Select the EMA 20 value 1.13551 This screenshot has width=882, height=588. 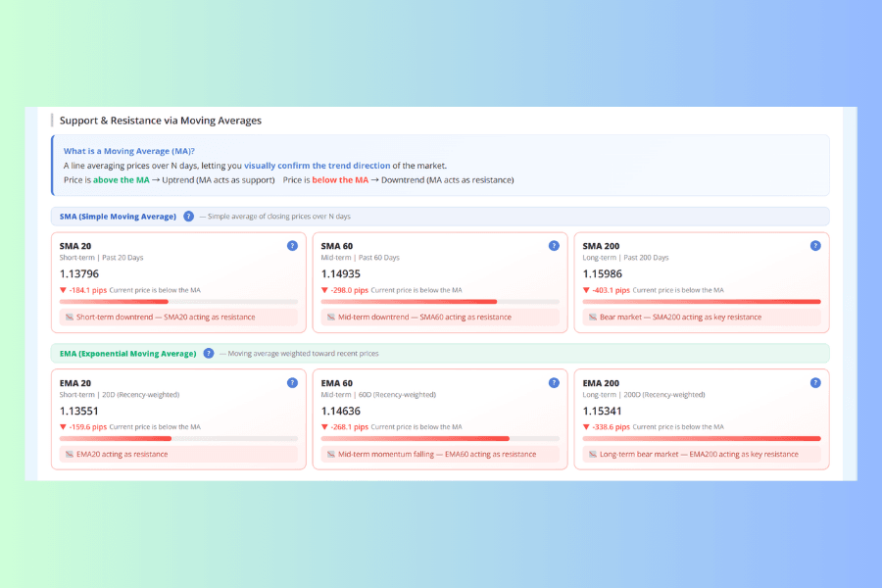[78, 412]
